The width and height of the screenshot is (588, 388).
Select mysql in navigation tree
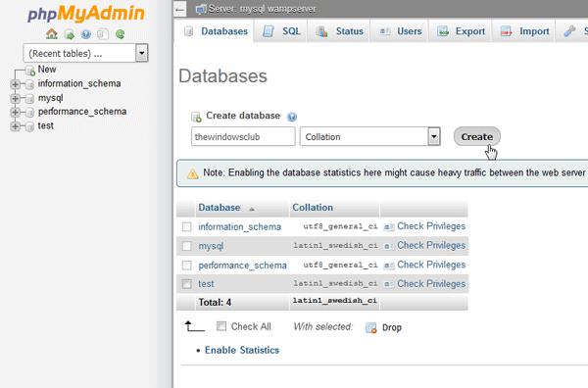click(50, 98)
